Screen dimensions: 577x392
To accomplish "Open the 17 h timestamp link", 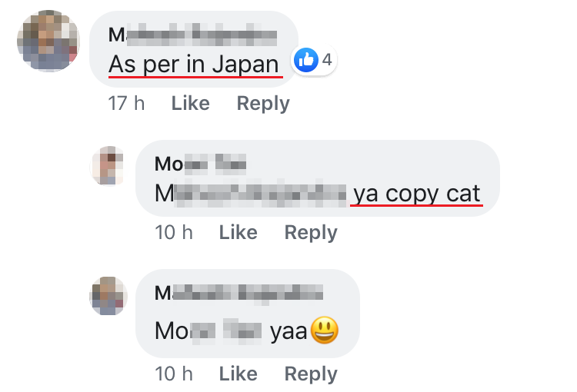I will 127,103.
